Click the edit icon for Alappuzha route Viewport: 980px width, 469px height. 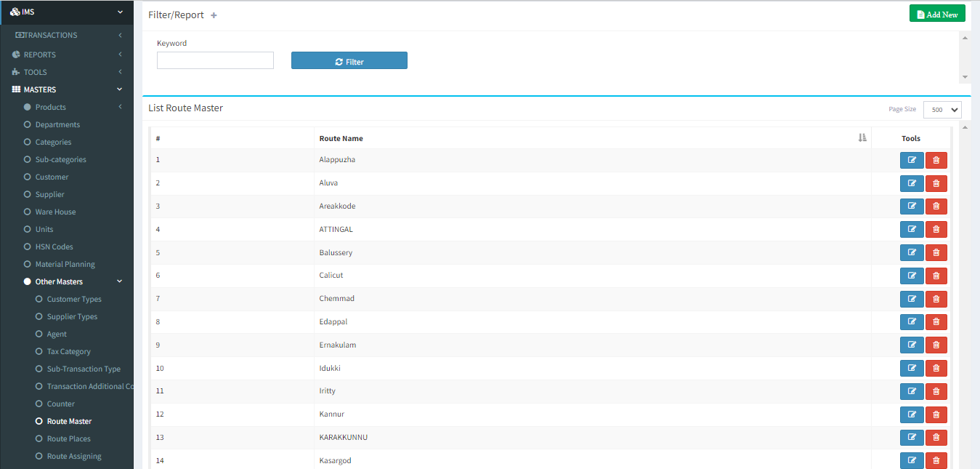pyautogui.click(x=911, y=160)
